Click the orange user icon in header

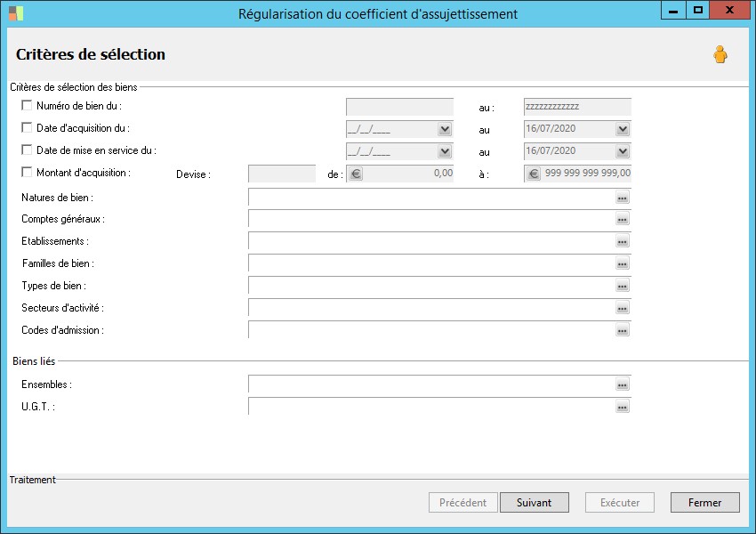coord(720,55)
